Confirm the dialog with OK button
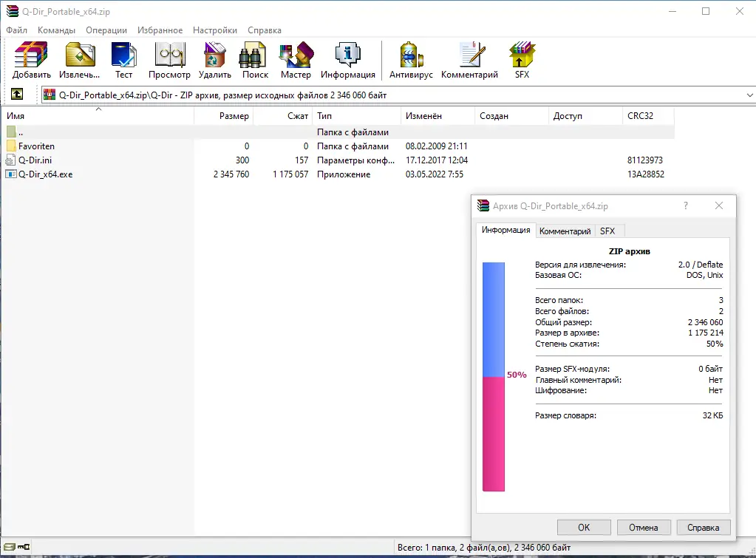This screenshot has height=558, width=756. [x=584, y=527]
